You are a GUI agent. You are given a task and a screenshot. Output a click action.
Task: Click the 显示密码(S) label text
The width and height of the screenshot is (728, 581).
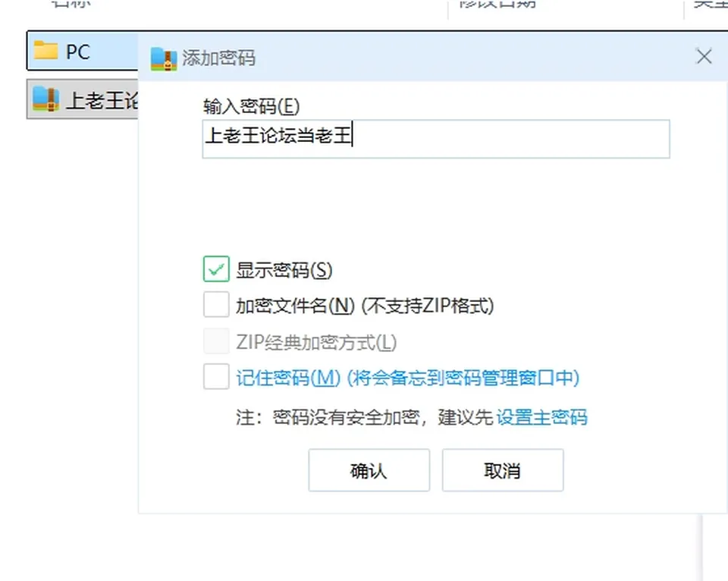(284, 270)
